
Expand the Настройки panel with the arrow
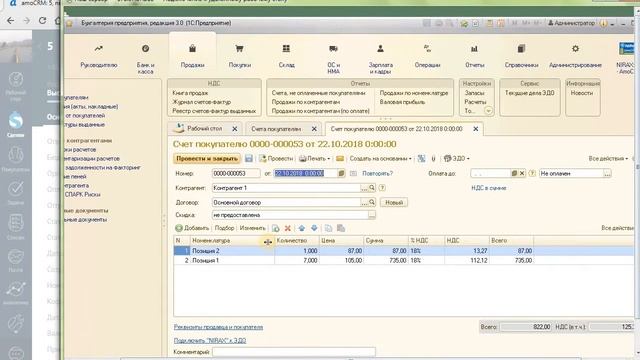point(488,111)
